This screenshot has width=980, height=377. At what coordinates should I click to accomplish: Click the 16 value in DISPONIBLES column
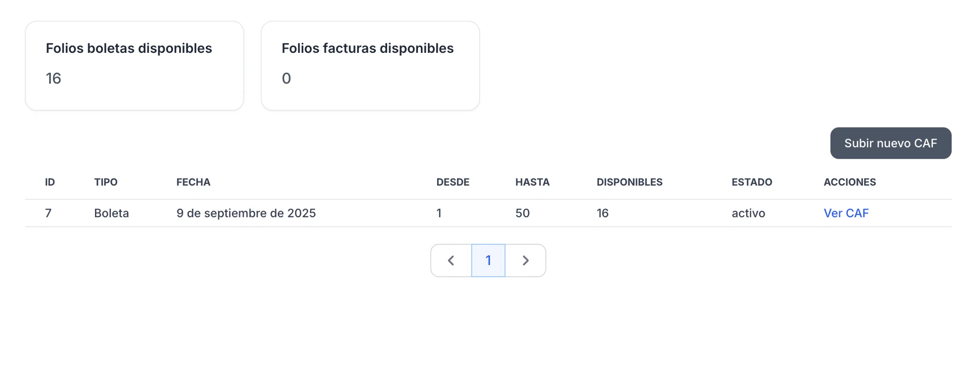click(602, 213)
